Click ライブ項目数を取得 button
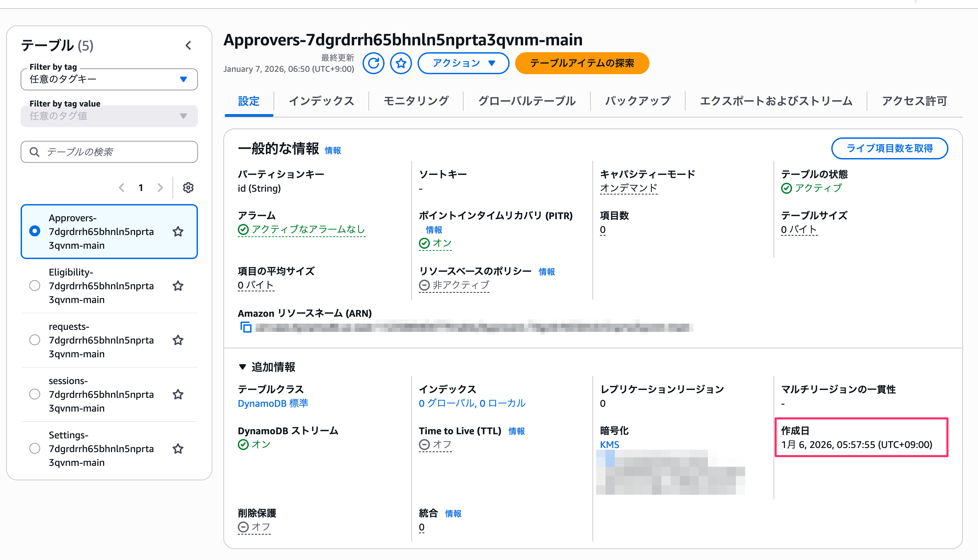Viewport: 978px width, 560px height. click(889, 148)
